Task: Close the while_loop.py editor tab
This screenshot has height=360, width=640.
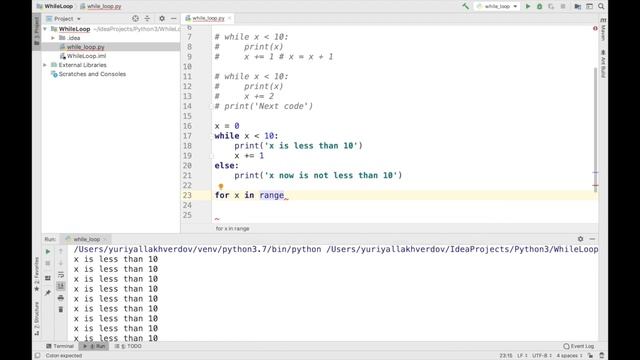Action: click(x=229, y=18)
